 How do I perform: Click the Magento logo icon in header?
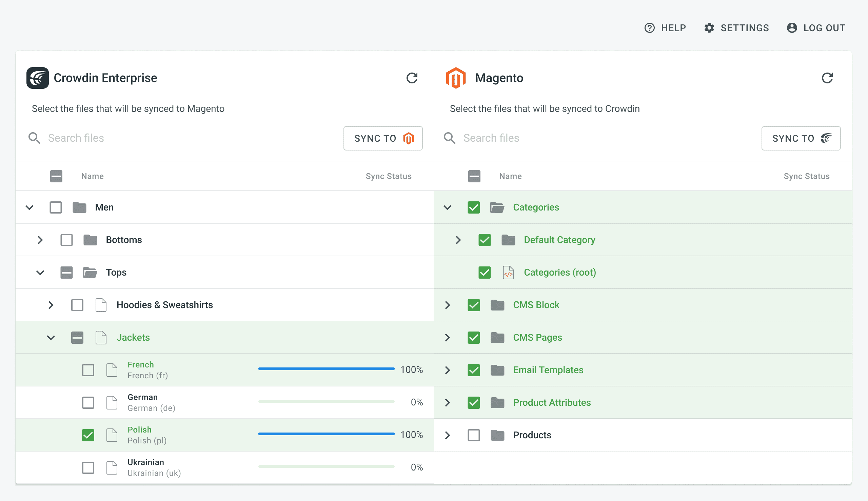click(456, 78)
